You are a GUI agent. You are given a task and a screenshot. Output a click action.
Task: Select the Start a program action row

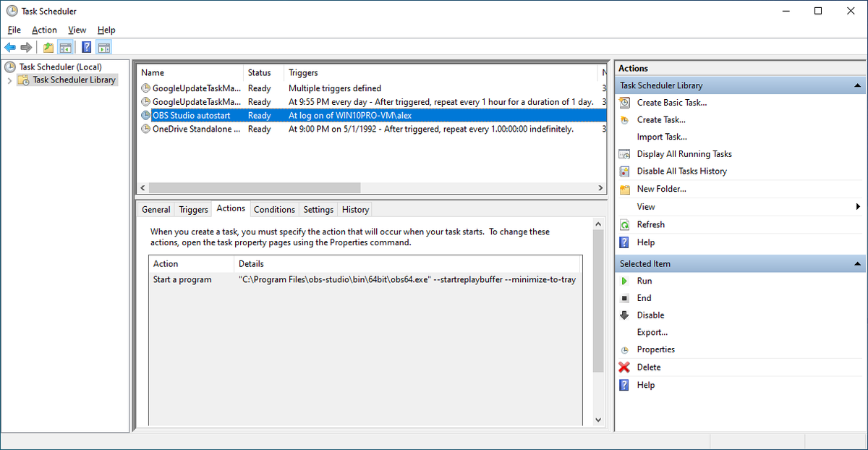click(365, 279)
